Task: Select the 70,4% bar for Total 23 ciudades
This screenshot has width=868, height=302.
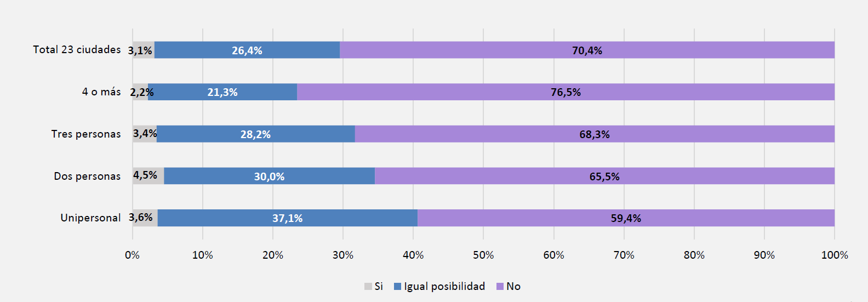Action: [587, 50]
